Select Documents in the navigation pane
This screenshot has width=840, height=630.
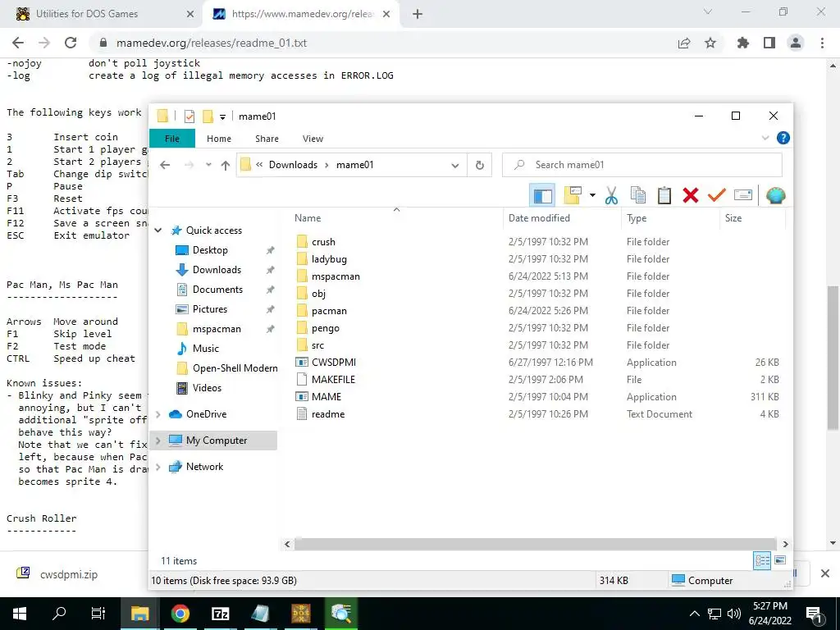pyautogui.click(x=217, y=290)
